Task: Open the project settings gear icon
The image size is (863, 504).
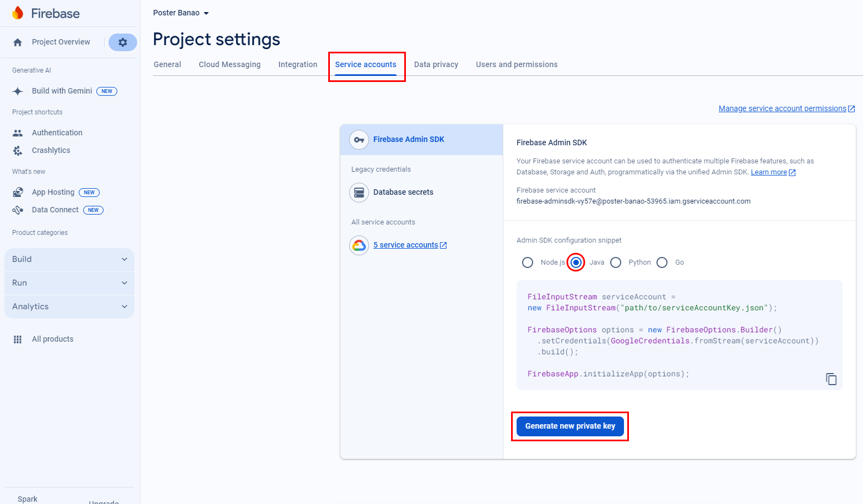Action: click(123, 42)
